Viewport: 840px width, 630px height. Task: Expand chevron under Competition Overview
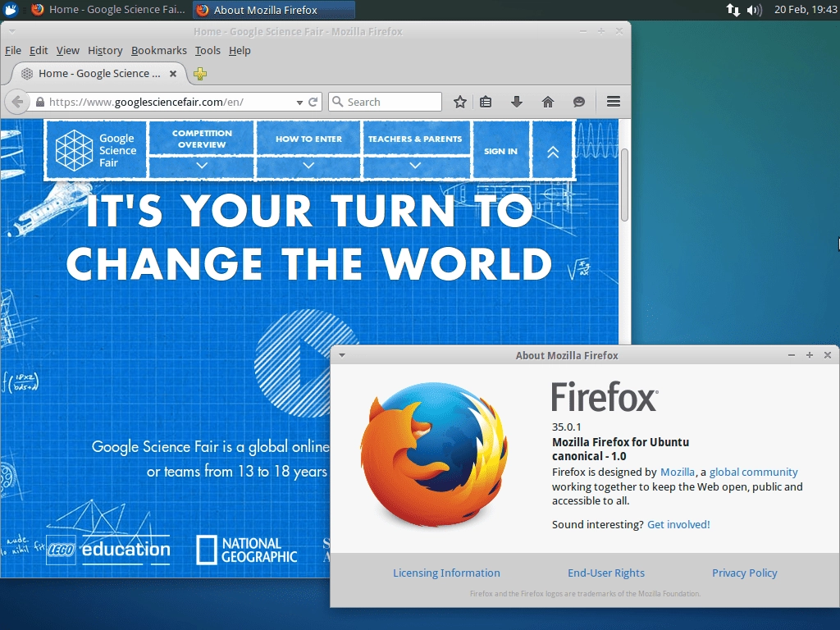click(202, 166)
